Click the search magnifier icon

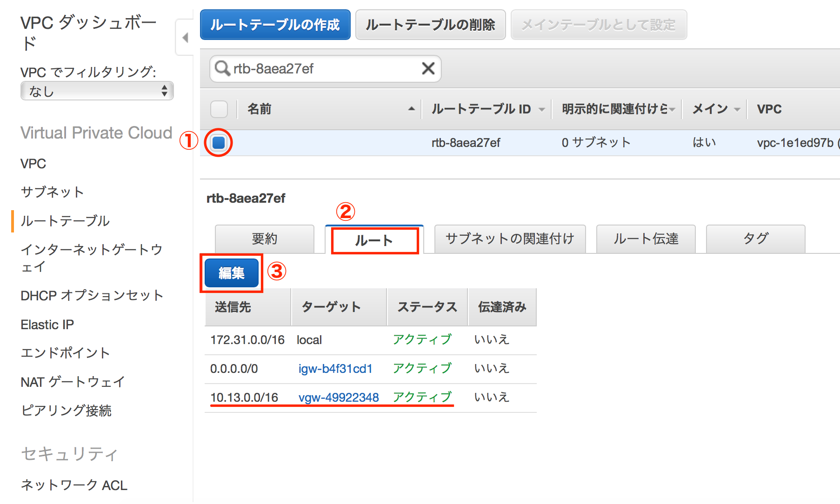[x=222, y=69]
